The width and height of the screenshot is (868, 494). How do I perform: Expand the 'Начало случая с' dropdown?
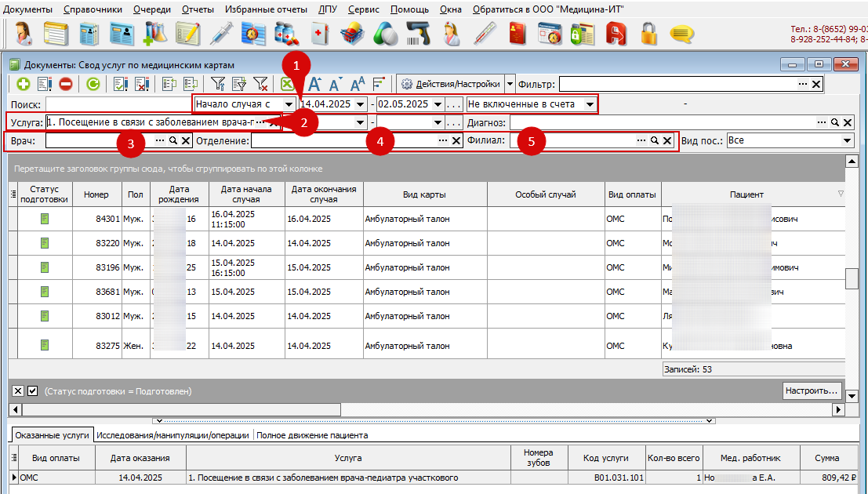pos(289,104)
